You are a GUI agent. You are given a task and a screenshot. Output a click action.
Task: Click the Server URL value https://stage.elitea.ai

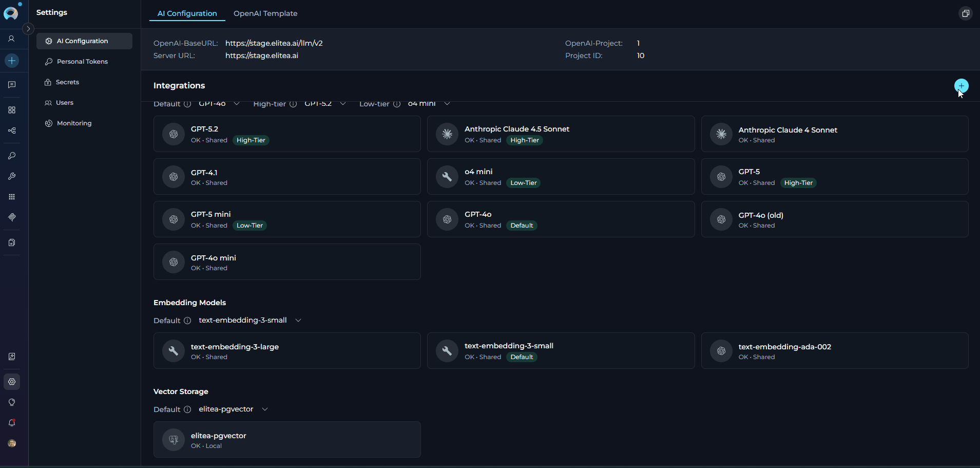[262, 55]
